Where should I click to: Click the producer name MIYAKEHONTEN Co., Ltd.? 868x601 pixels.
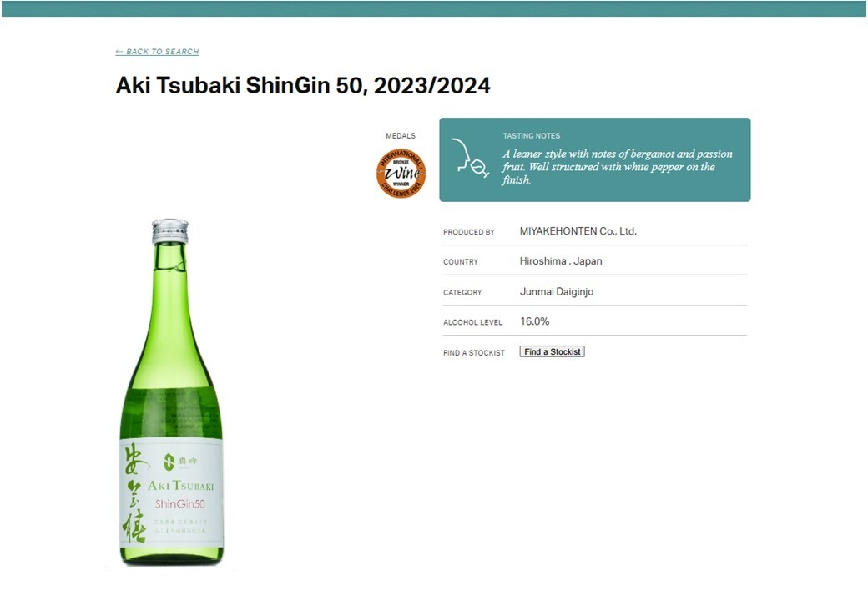578,231
